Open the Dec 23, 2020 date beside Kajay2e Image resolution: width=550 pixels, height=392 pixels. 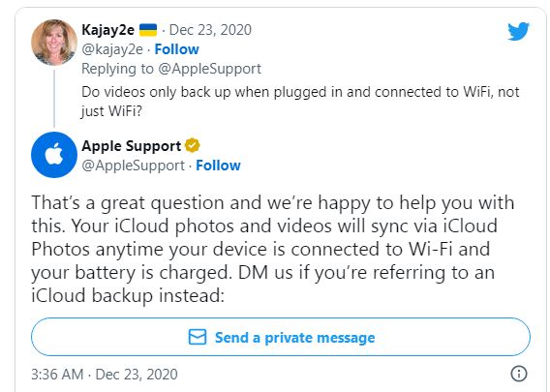[x=210, y=30]
